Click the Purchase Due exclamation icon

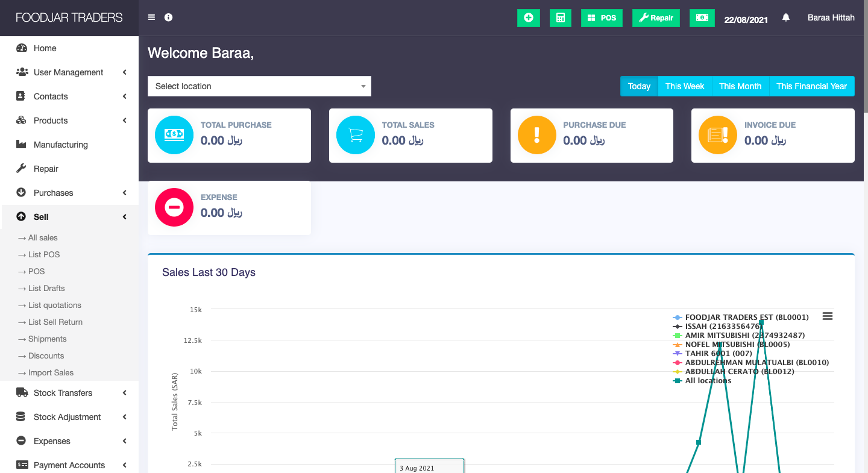[x=537, y=135]
